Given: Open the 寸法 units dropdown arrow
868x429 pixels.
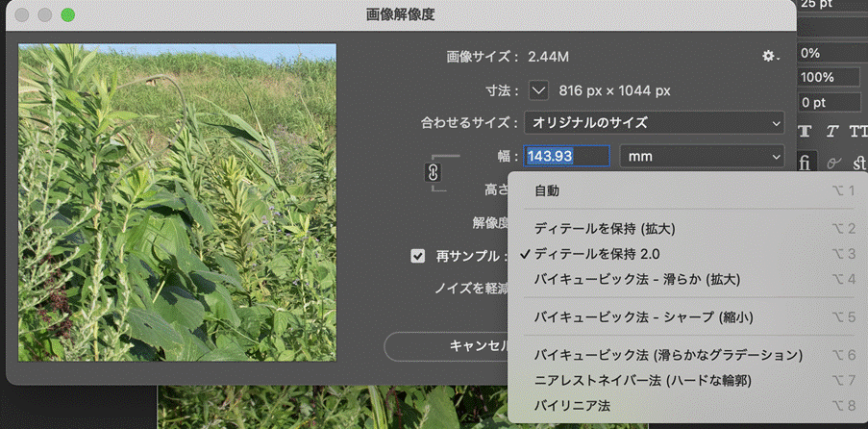Looking at the screenshot, I should 538,90.
